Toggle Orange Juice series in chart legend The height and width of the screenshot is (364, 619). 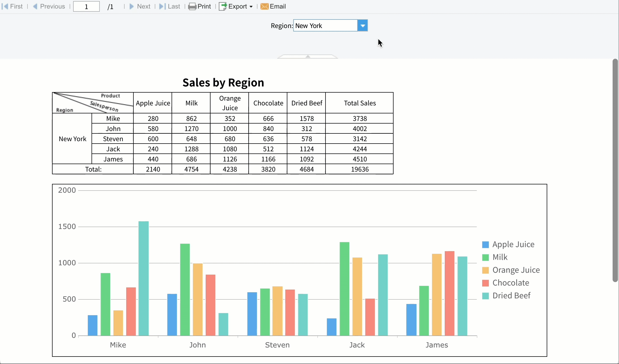click(x=511, y=270)
